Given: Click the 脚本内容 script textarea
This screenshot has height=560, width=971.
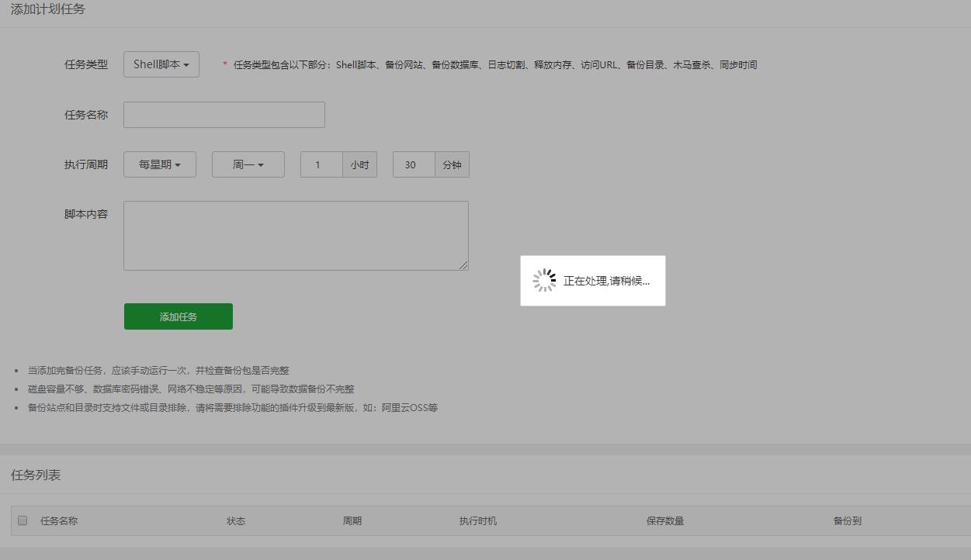Looking at the screenshot, I should coord(295,235).
